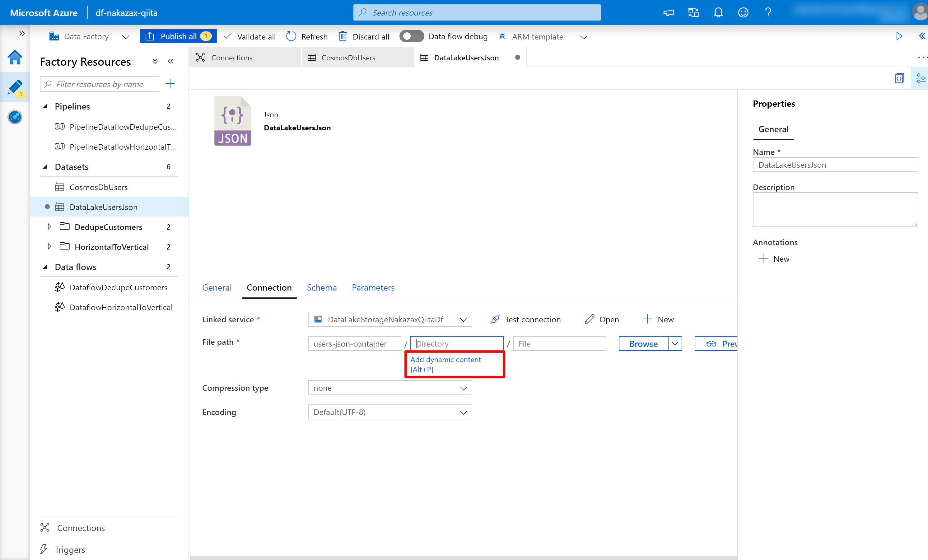Open the dataset Parameters tab
This screenshot has height=560, width=928.
[373, 288]
